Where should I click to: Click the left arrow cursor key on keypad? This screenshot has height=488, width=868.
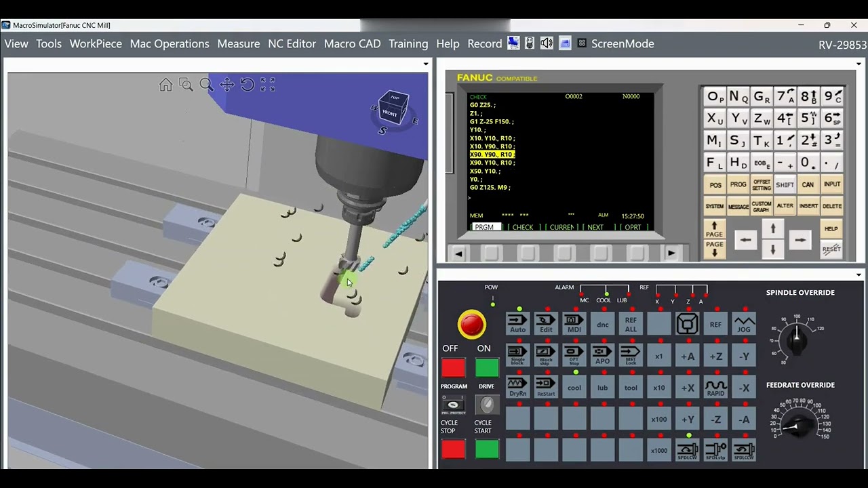(745, 239)
